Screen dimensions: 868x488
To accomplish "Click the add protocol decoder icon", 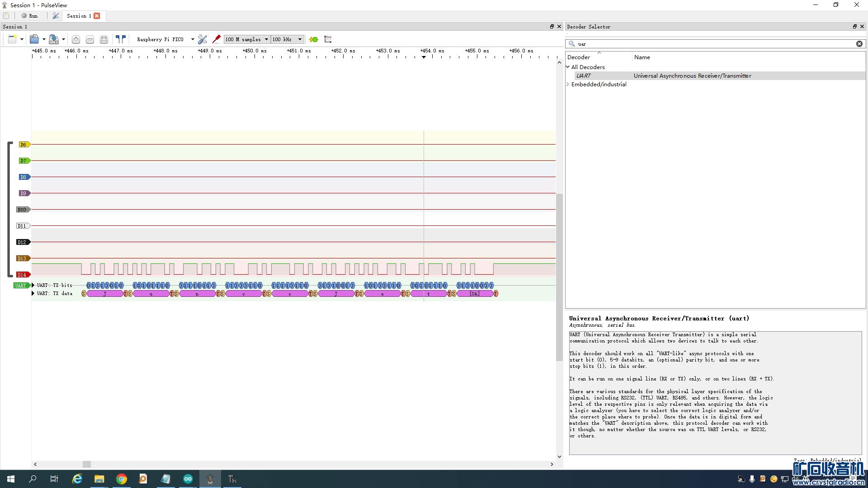I will point(314,39).
